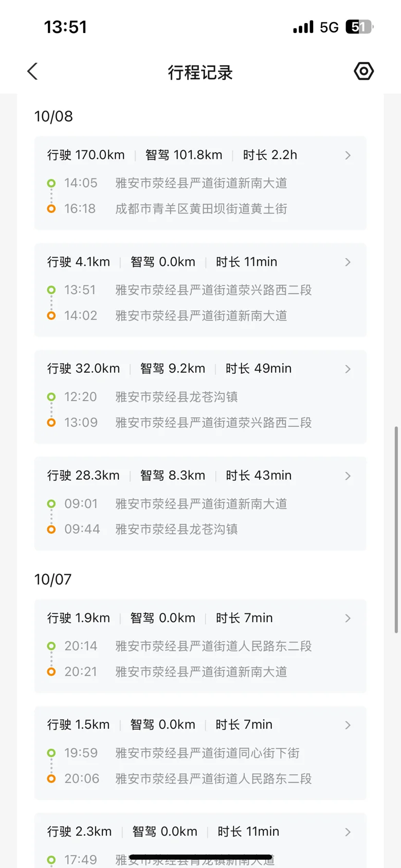Tap green start marker at 20:14
The height and width of the screenshot is (868, 401).
[x=51, y=646]
